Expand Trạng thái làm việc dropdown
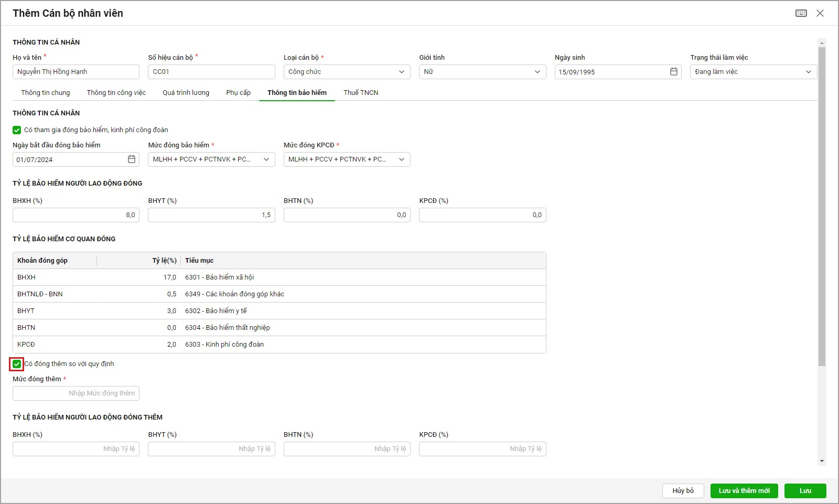This screenshot has height=504, width=839. (808, 72)
